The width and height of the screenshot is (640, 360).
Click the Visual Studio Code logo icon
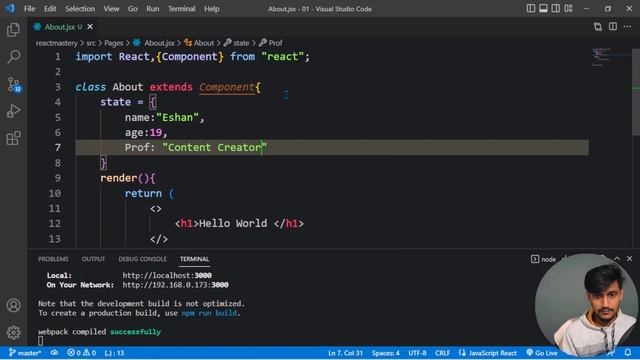10,8
